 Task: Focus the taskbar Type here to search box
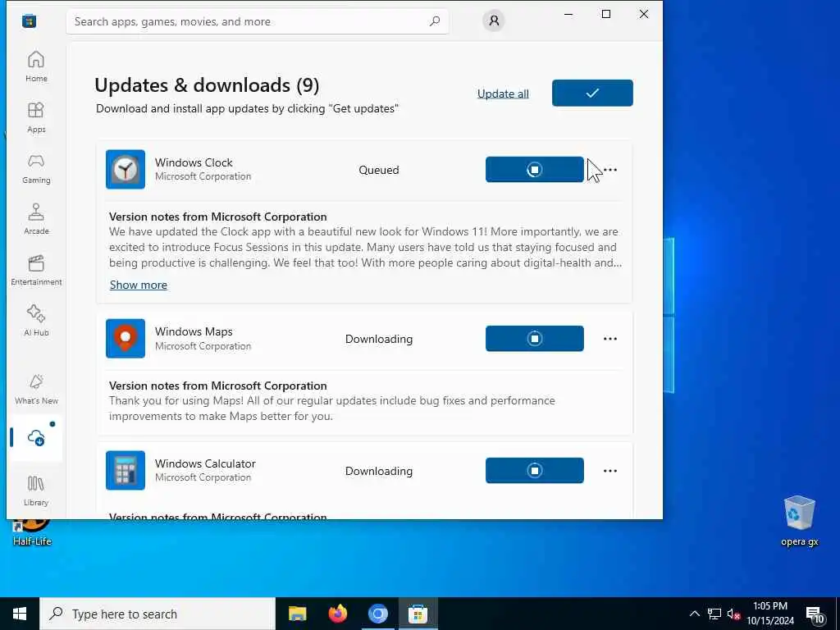click(x=157, y=614)
